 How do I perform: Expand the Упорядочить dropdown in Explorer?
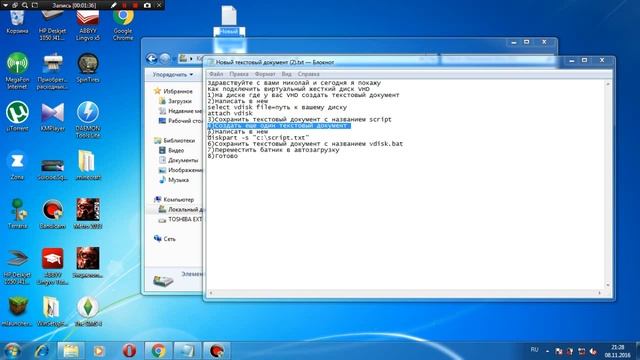click(173, 75)
